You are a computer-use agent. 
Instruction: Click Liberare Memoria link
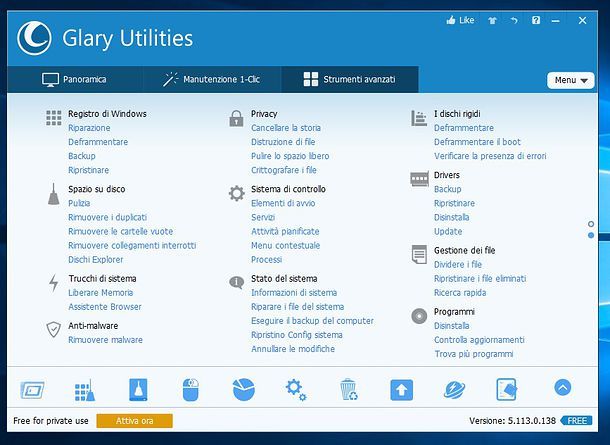(x=101, y=293)
